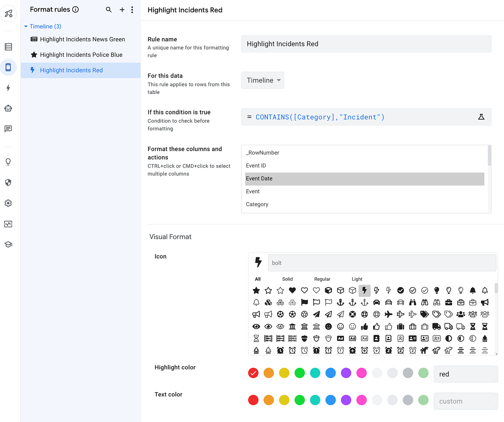Show All icon styles
Image resolution: width=504 pixels, height=422 pixels.
click(x=258, y=279)
